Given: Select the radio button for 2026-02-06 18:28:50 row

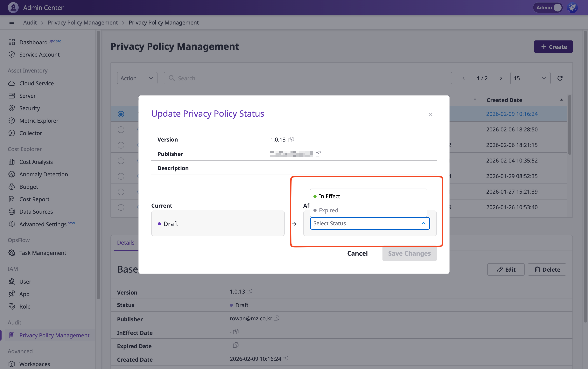Looking at the screenshot, I should [x=121, y=130].
